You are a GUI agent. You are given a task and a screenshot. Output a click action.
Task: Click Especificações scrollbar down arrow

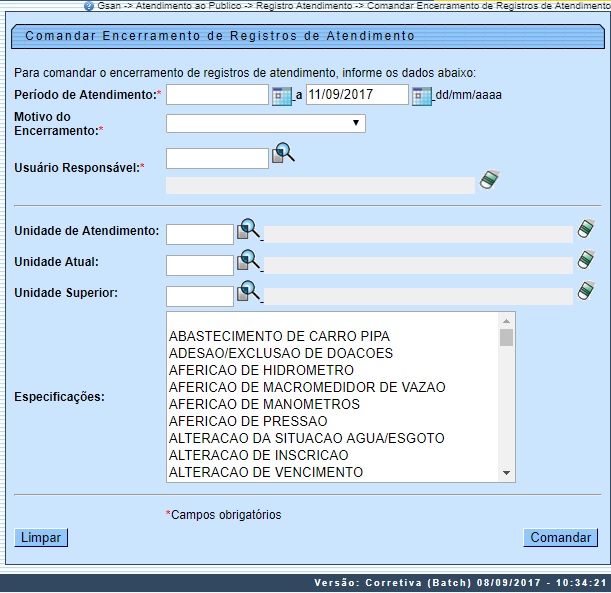point(507,473)
